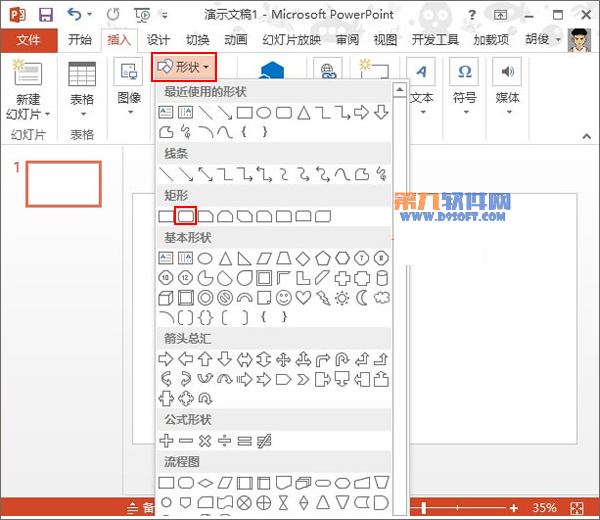
Task: Collapse the ribbon with the chevron
Action: point(586,136)
